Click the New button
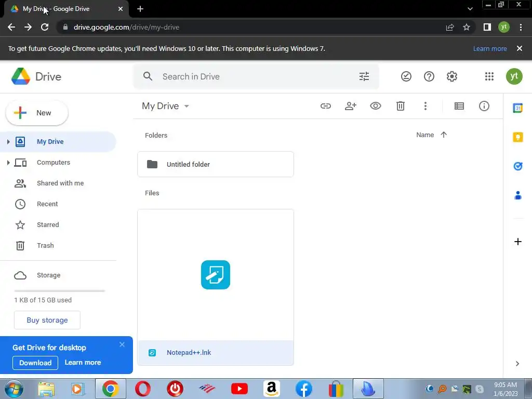Screen dimensions: 532x399 pyautogui.click(x=37, y=113)
